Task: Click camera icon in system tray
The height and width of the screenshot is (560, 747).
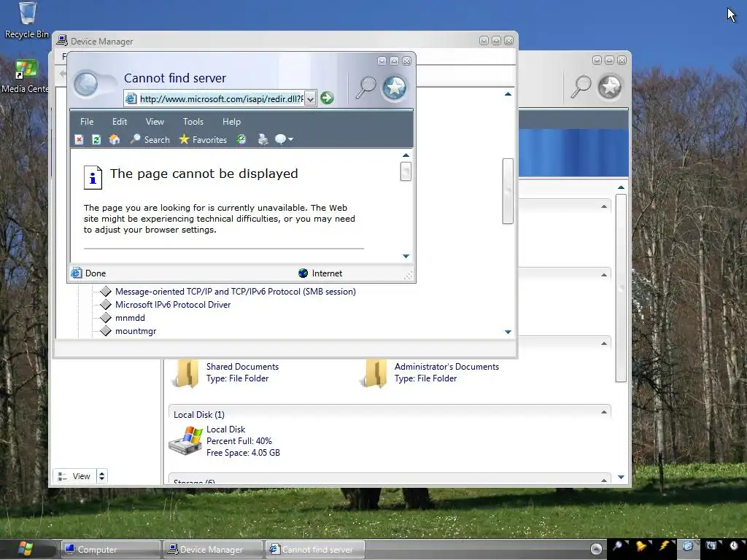Action: 711,545
